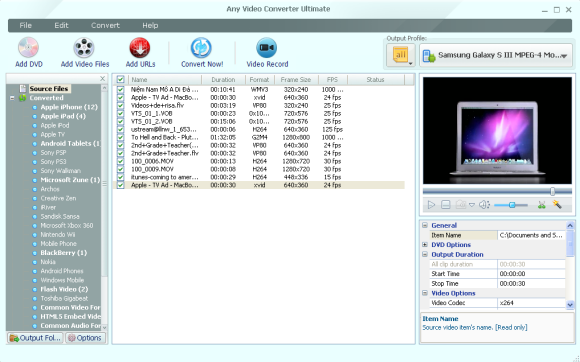Uncheck the 100_0009.MOV file
This screenshot has width=580, height=362.
120,169
